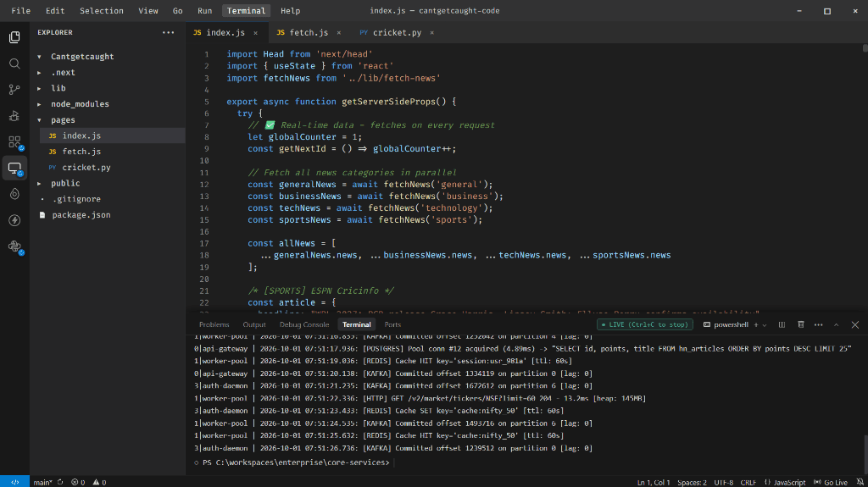Image resolution: width=868 pixels, height=487 pixels.
Task: Open the Remote Explorer monitor icon
Action: pyautogui.click(x=14, y=169)
